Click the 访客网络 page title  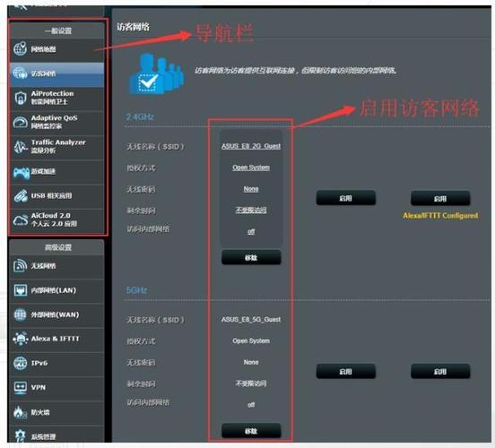133,27
